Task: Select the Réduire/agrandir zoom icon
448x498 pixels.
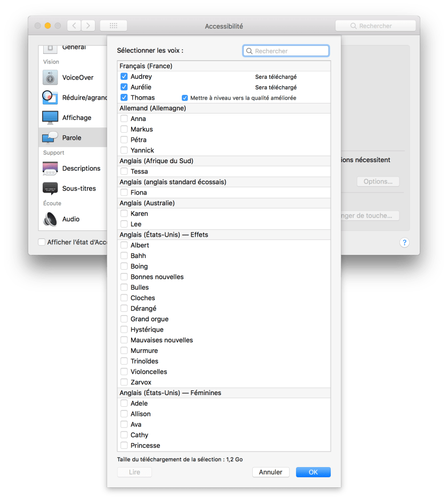Action: (50, 98)
